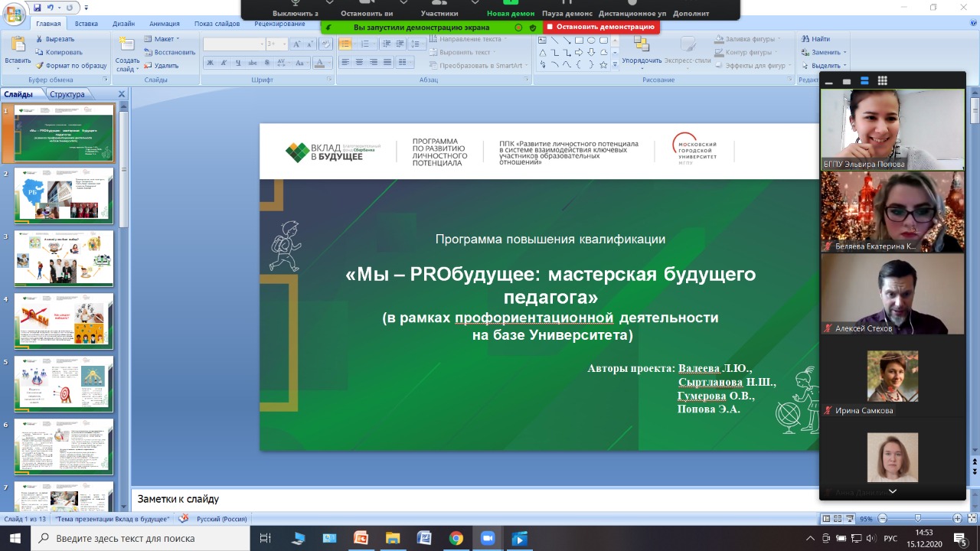Click the Find (Найти) binoculars icon
980x551 pixels.
point(805,39)
